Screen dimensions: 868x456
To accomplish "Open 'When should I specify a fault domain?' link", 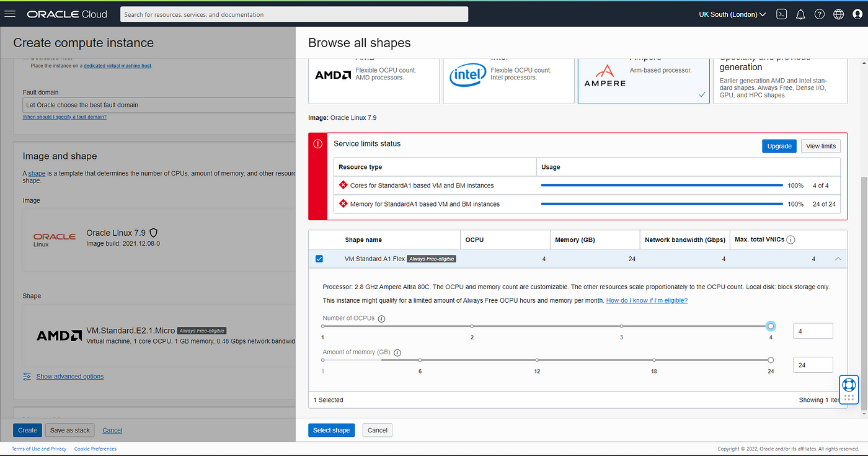I will coord(64,117).
